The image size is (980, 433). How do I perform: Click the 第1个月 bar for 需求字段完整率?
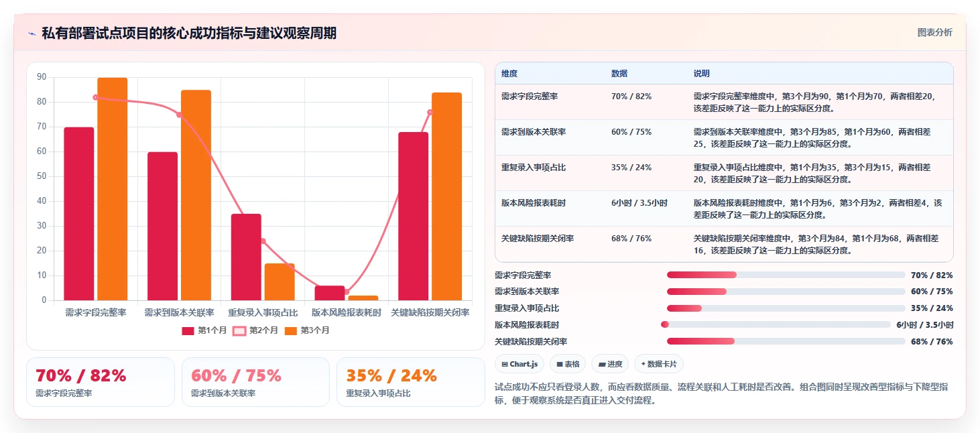pos(79,214)
